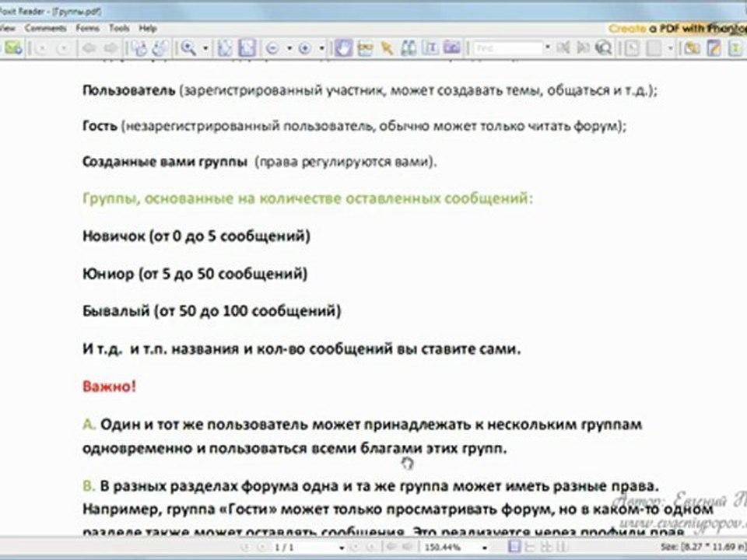Expand the Find options dropdown arrow
The image size is (747, 560).
547,48
